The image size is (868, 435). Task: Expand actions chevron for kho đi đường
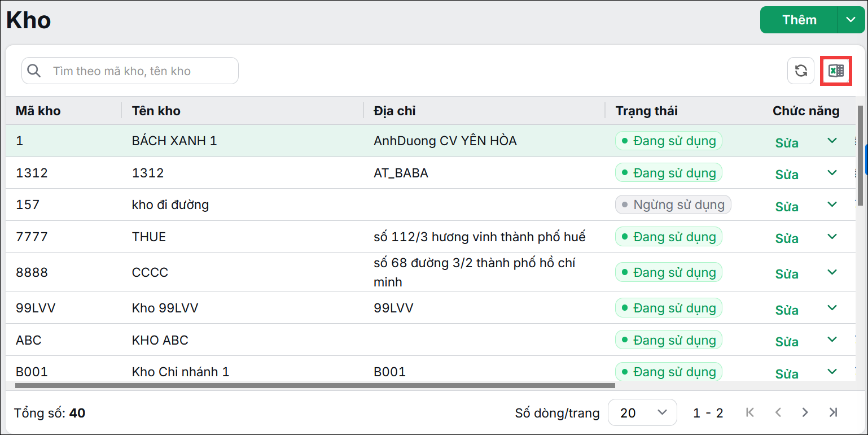click(x=832, y=205)
